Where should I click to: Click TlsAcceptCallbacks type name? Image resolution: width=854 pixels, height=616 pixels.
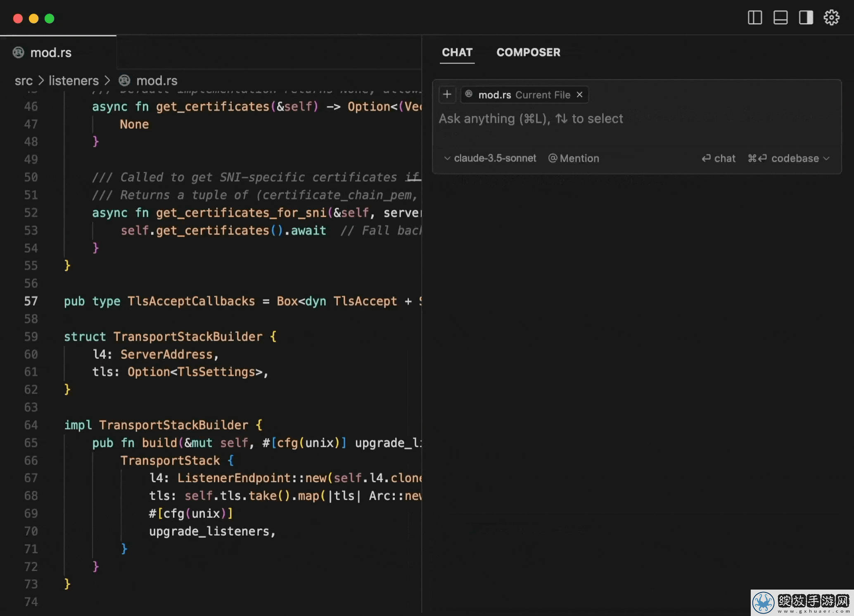[191, 301]
